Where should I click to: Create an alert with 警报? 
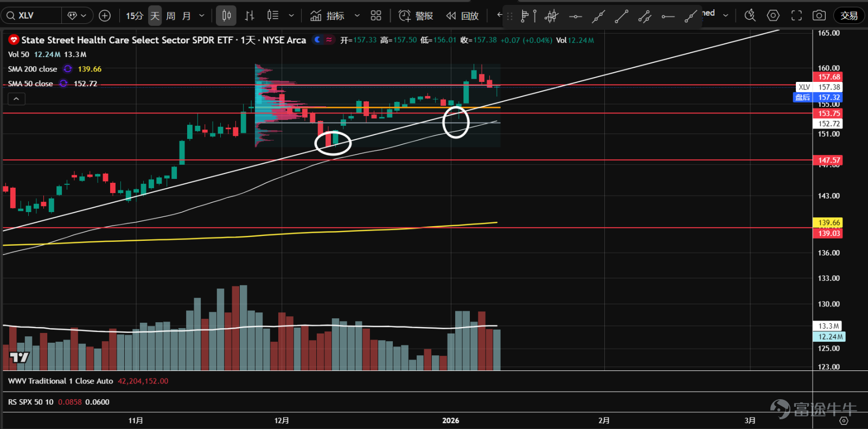pyautogui.click(x=416, y=16)
